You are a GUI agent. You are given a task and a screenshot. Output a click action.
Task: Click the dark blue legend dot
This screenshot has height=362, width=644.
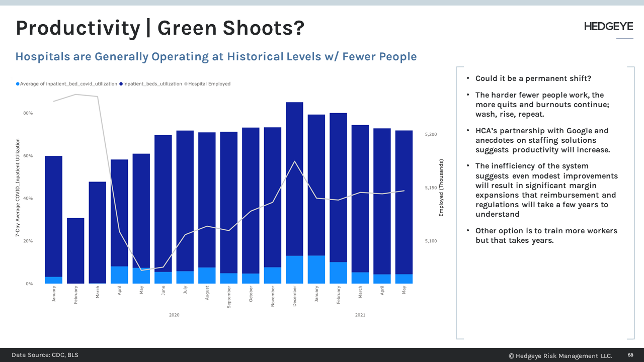point(121,84)
